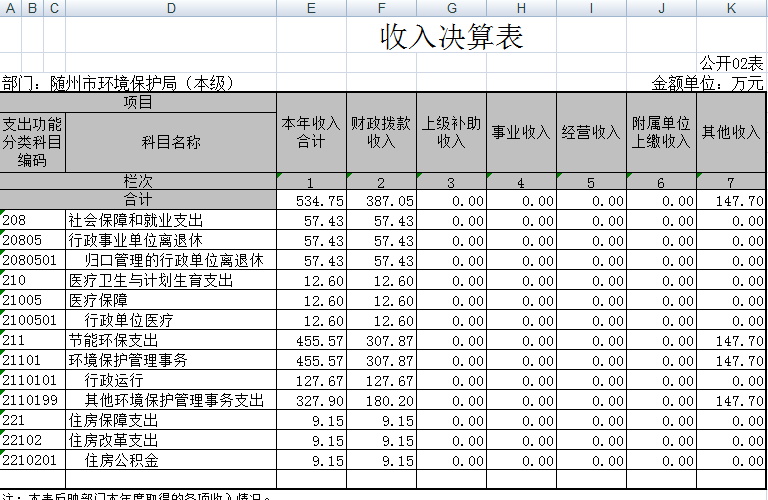The width and height of the screenshot is (768, 500).
Task: Click the 社会保障和就业支出 cell
Action: pos(136,220)
